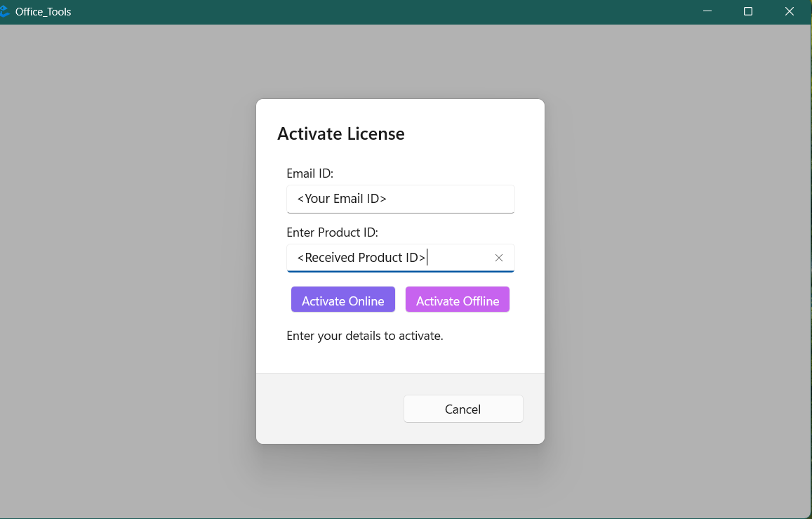Click the "<Your Email ID>" placeholder text
This screenshot has width=812, height=519.
click(342, 199)
